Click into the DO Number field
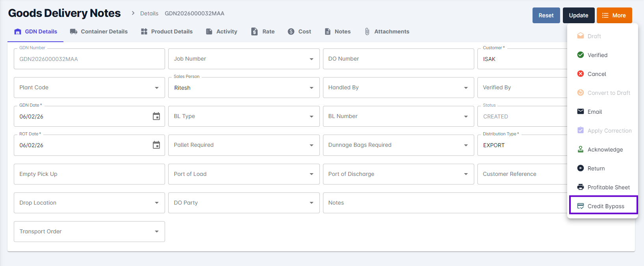The height and width of the screenshot is (266, 644). (398, 59)
